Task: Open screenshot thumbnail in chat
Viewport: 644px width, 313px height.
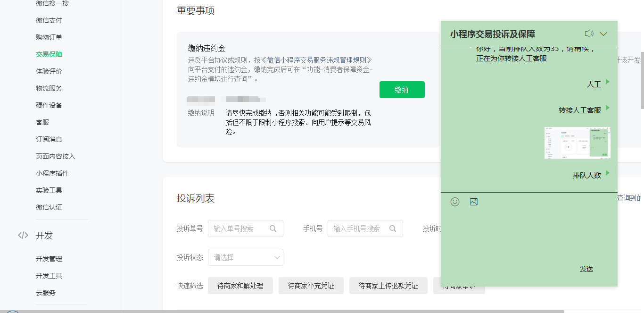Action: pos(578,143)
